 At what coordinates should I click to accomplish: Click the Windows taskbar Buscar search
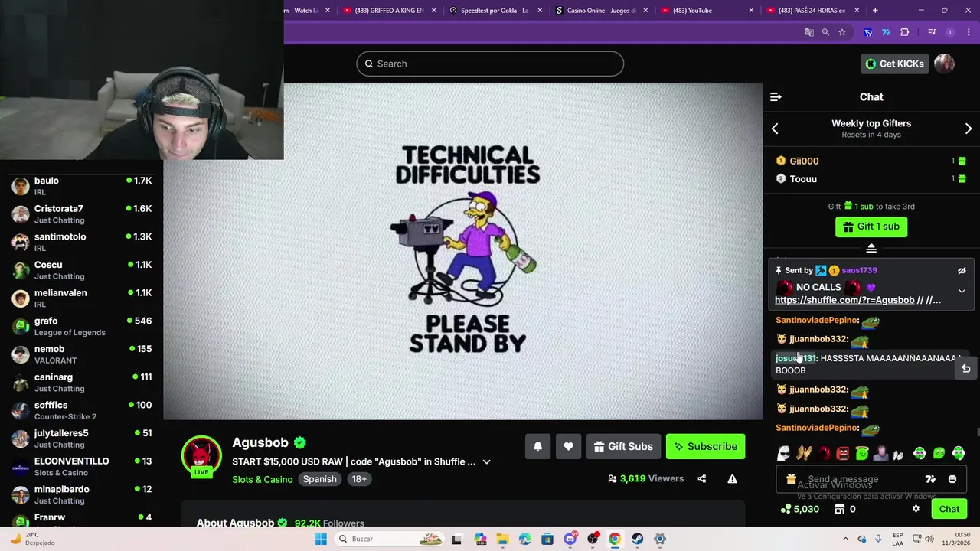[x=390, y=539]
